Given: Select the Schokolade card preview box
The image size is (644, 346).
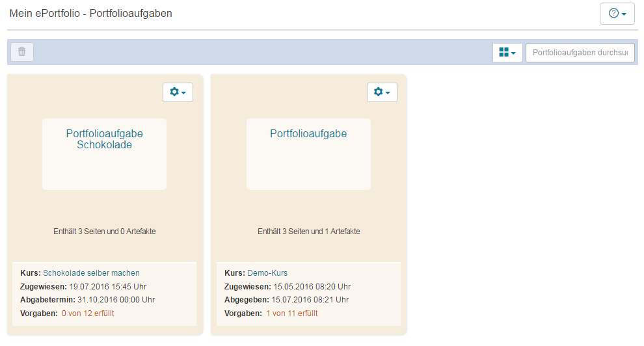Looking at the screenshot, I should (104, 169).
